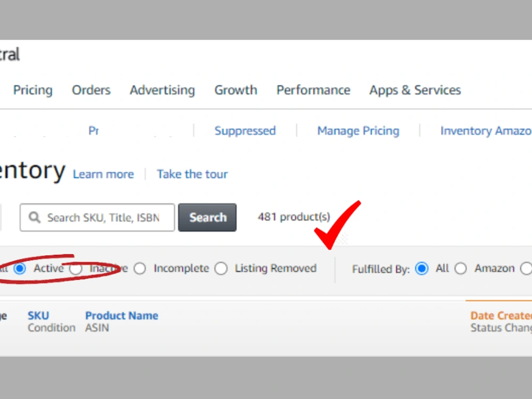Select the Active status radio button
This screenshot has width=532, height=399.
[20, 269]
